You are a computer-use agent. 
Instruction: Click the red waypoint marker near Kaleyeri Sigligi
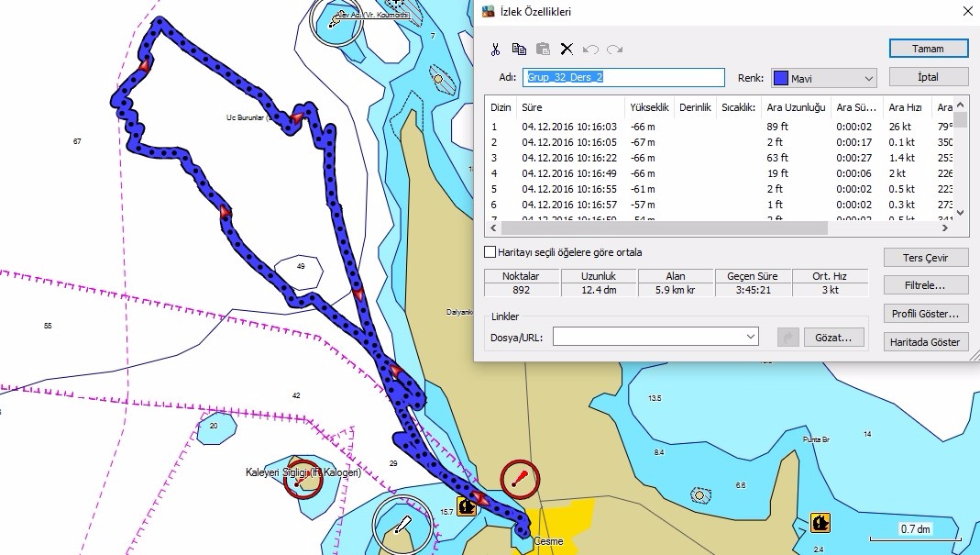point(303,479)
